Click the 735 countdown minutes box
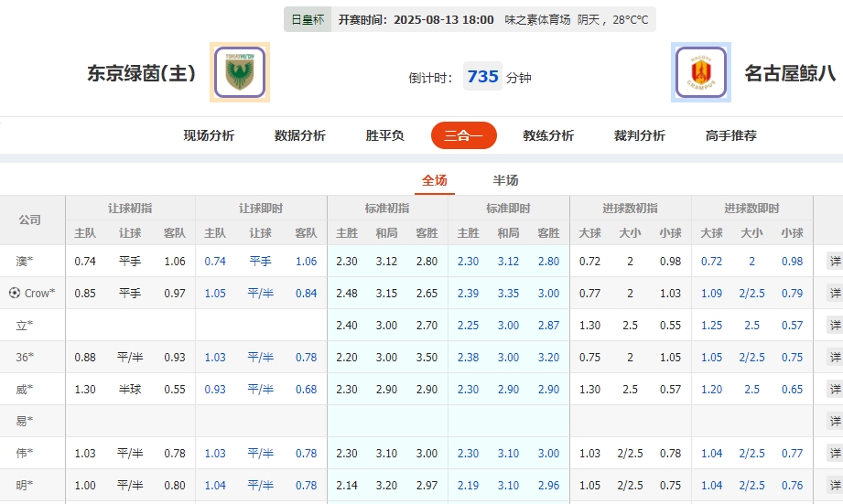The width and height of the screenshot is (843, 504). pos(482,76)
